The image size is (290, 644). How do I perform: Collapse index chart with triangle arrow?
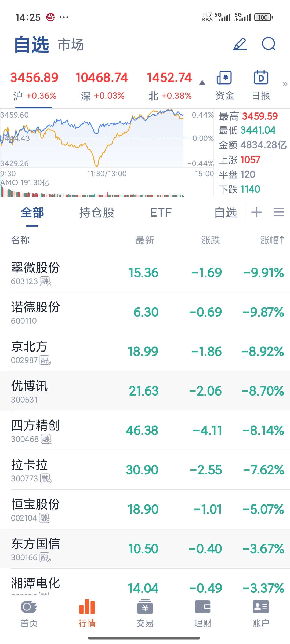(202, 83)
